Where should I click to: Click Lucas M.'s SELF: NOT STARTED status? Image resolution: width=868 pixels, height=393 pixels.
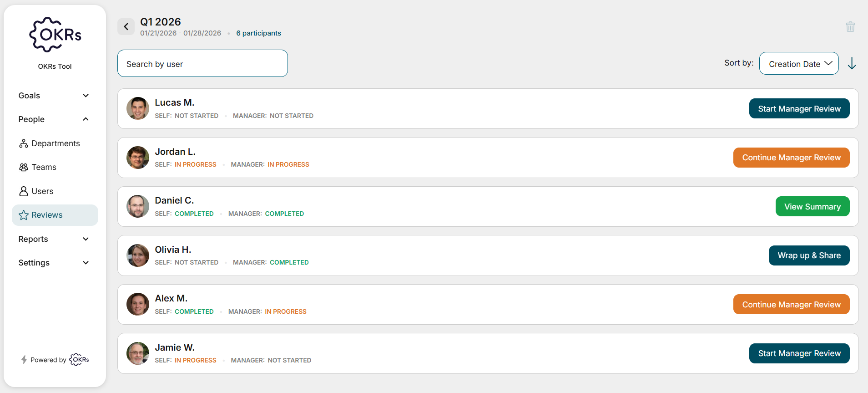click(x=187, y=116)
